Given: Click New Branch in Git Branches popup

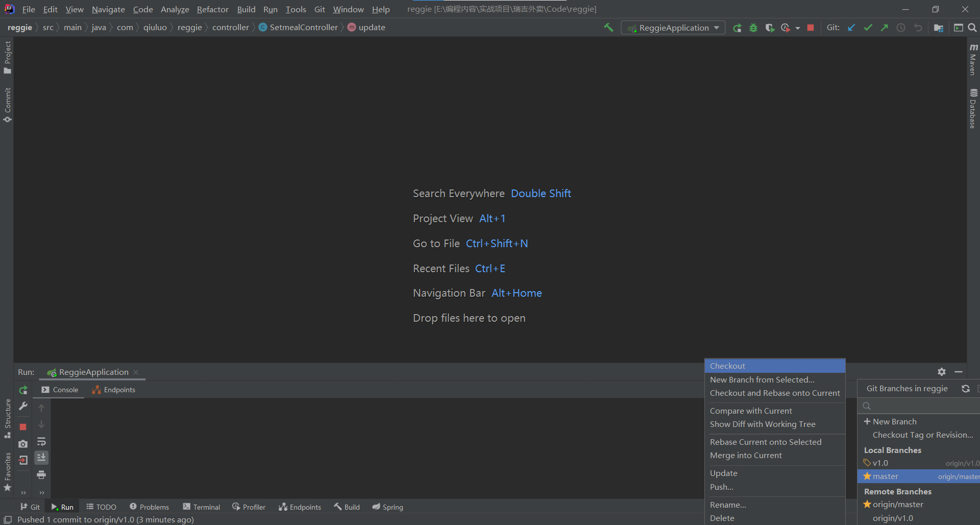Looking at the screenshot, I should click(919, 421).
